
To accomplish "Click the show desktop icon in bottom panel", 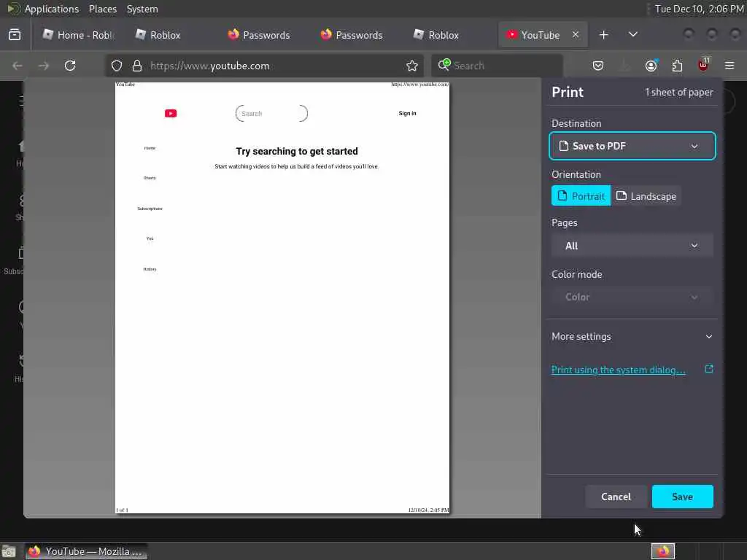I will [x=9, y=551].
